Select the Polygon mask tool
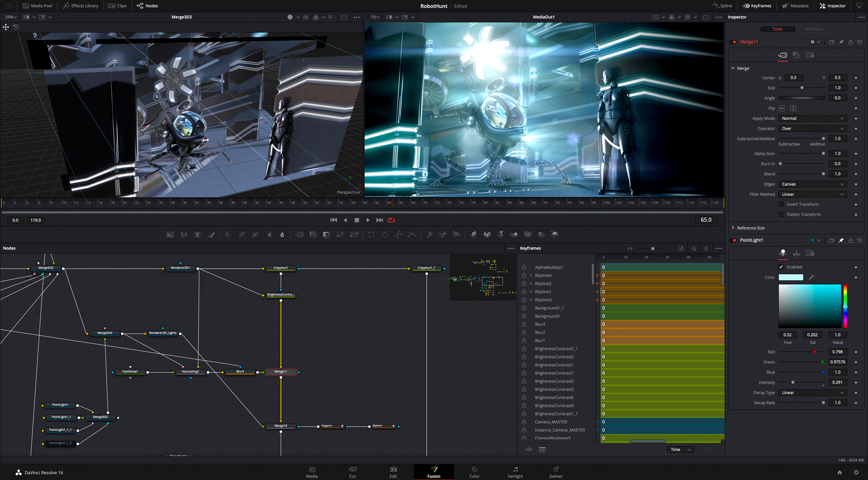 point(398,234)
